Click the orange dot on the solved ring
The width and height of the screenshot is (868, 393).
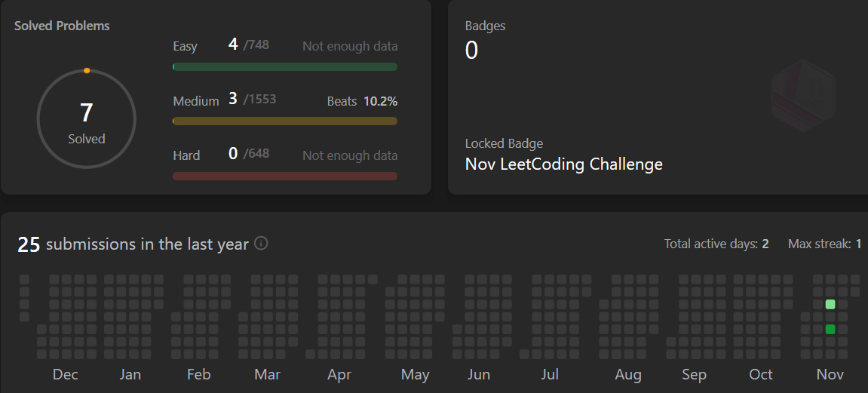[87, 70]
